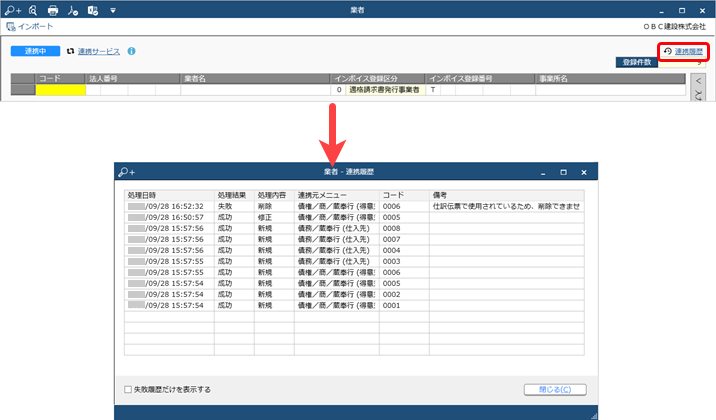Click the 仕訳伝票で使用されているため remark cell
Screen dimensions: 716x420
506,206
